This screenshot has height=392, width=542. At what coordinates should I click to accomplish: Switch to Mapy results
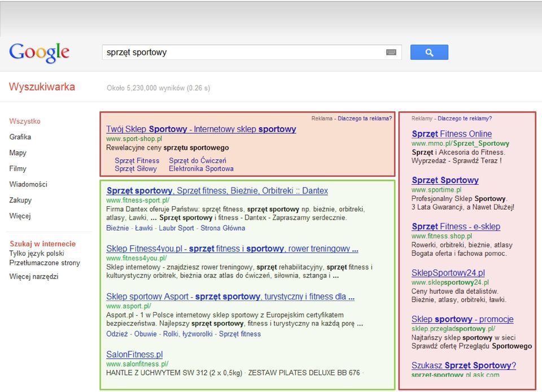coord(18,153)
